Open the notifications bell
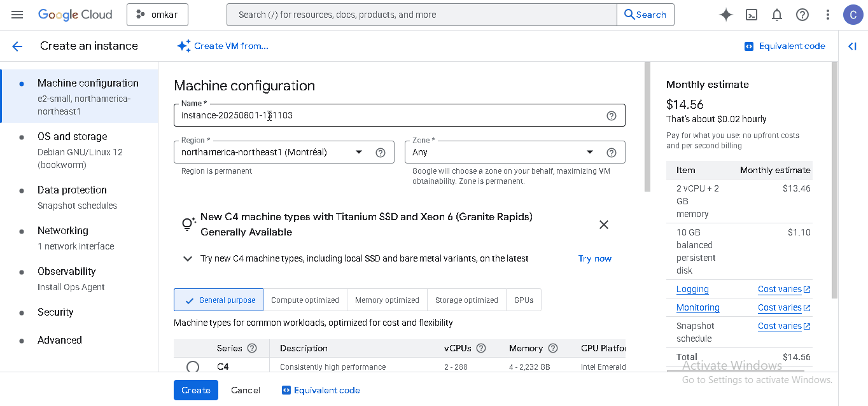This screenshot has width=868, height=406. [777, 15]
